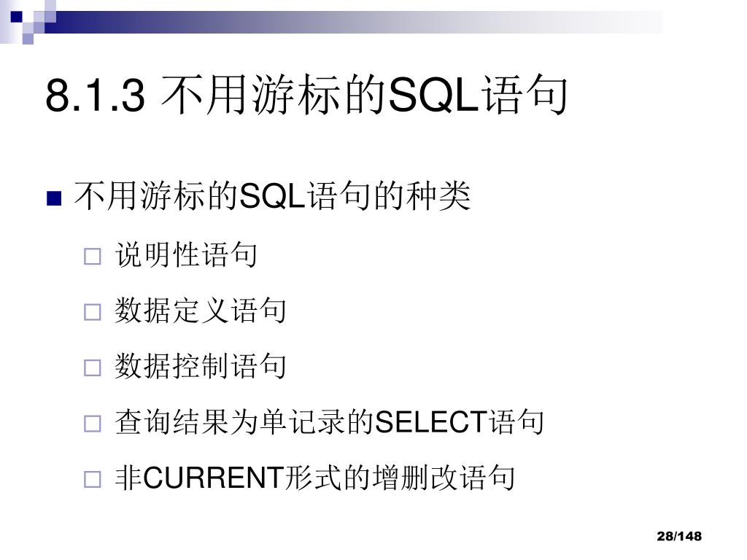Click the SQL word in the slide title
The height and width of the screenshot is (560, 747).
[433, 95]
